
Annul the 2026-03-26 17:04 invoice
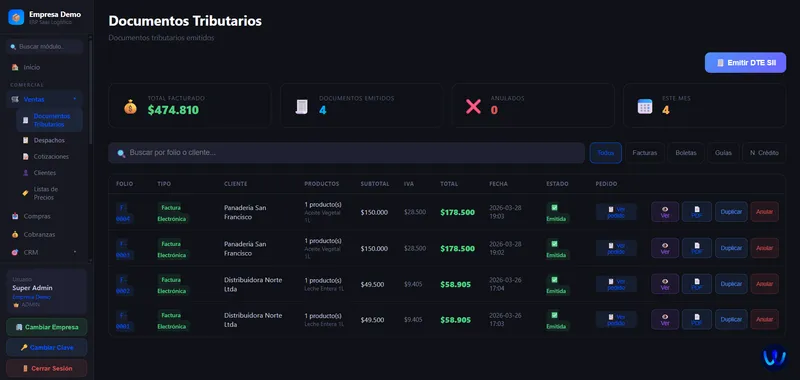pos(764,284)
